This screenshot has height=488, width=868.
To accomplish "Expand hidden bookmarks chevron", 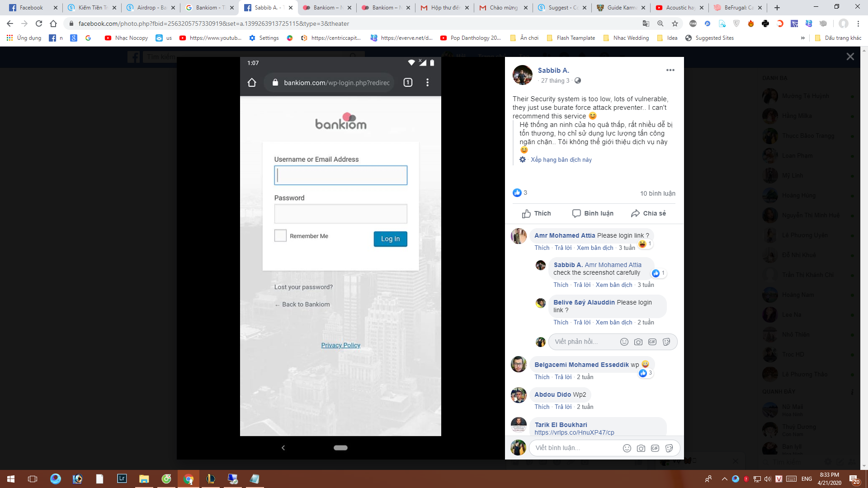I will [x=803, y=38].
